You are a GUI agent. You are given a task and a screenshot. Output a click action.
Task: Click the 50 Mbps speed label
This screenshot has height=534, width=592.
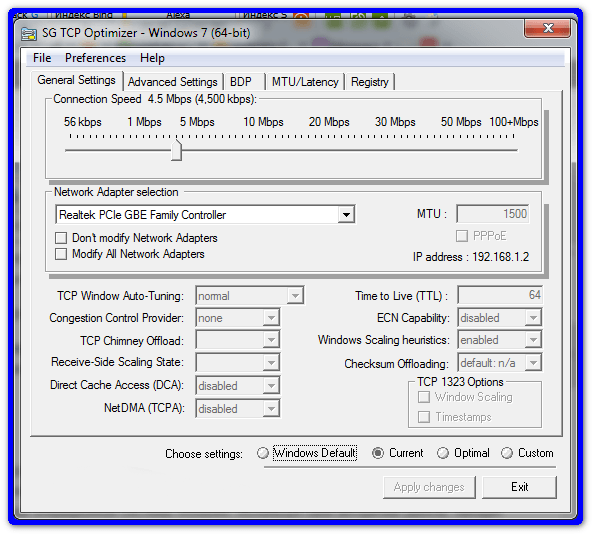[x=461, y=122]
